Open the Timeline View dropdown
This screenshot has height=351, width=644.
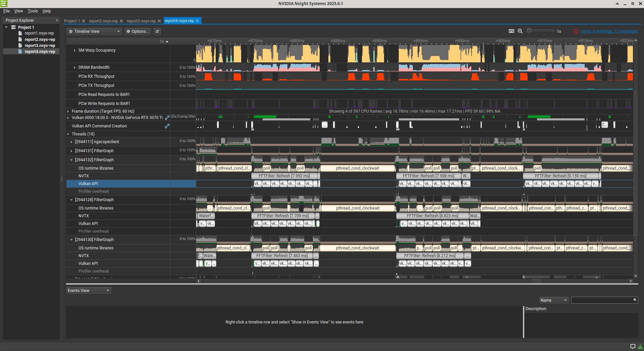point(95,32)
